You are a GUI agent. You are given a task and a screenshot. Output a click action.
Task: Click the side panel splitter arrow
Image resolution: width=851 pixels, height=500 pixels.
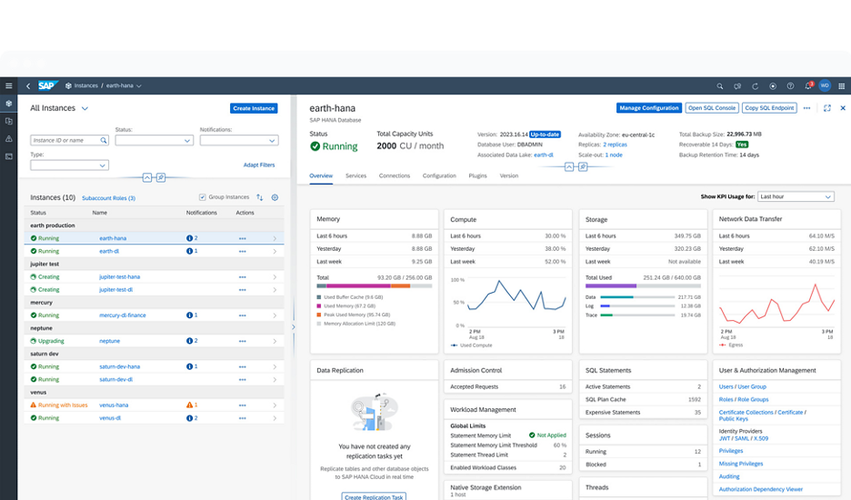pos(294,327)
